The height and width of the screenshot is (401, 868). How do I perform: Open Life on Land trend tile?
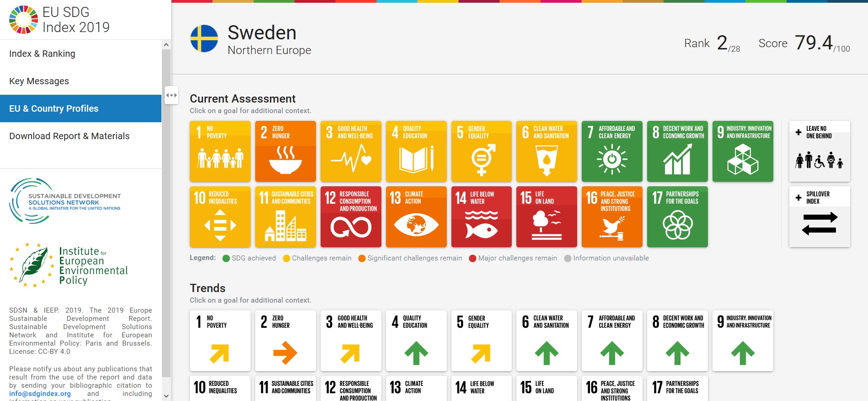547,388
